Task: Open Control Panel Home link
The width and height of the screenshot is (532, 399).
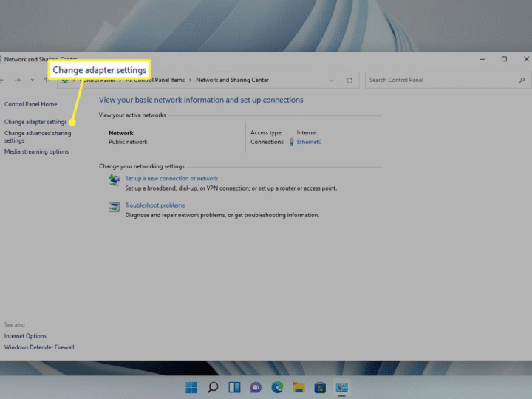Action: [31, 104]
